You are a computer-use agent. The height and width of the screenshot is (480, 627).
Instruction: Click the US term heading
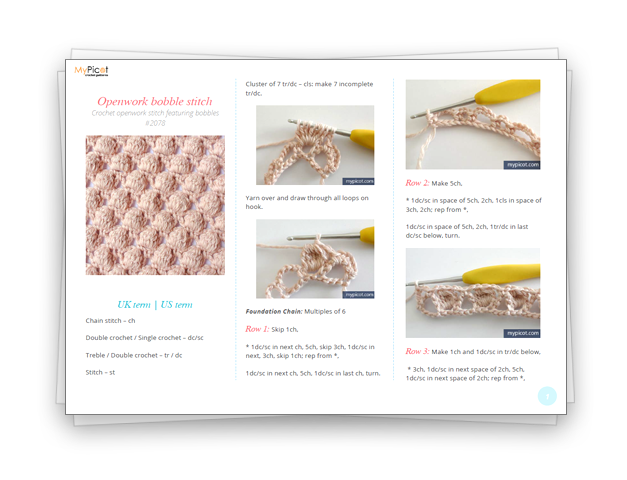[176, 304]
